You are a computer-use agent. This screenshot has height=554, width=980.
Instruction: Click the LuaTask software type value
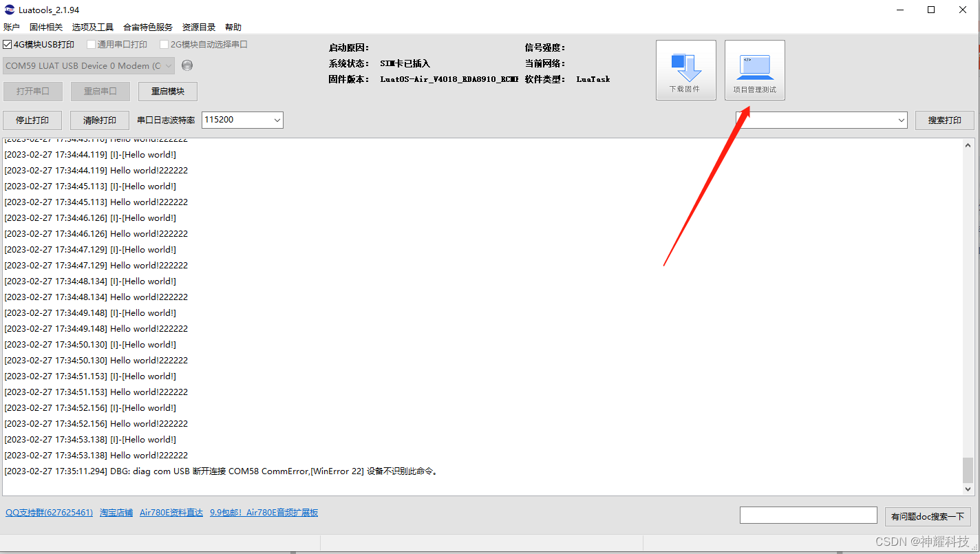pyautogui.click(x=593, y=79)
